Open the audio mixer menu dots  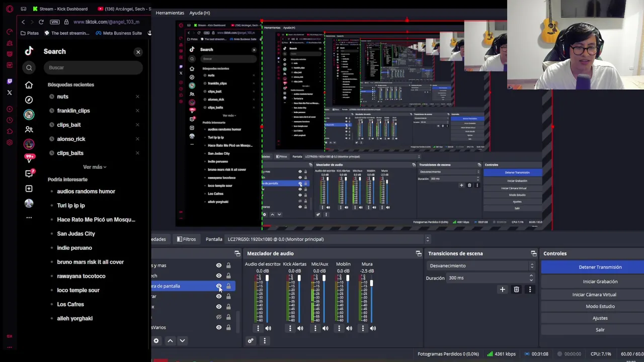pyautogui.click(x=265, y=341)
